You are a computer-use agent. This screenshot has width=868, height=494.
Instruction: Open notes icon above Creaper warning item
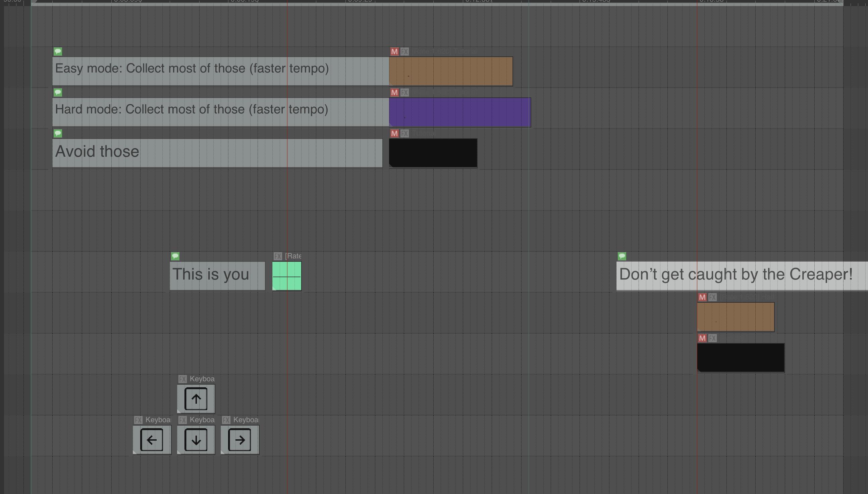click(x=622, y=256)
